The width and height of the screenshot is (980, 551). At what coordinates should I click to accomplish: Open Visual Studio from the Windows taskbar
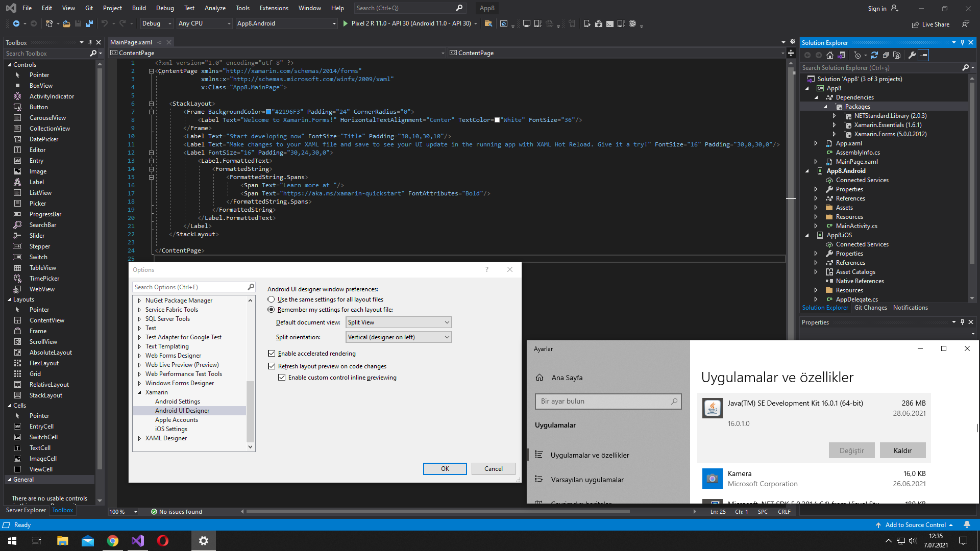pos(138,541)
